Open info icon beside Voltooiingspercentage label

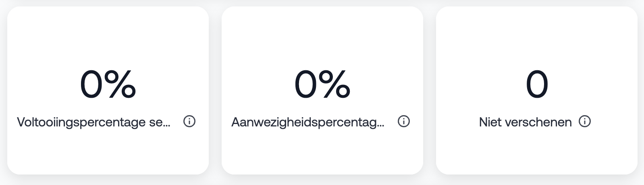pos(189,121)
